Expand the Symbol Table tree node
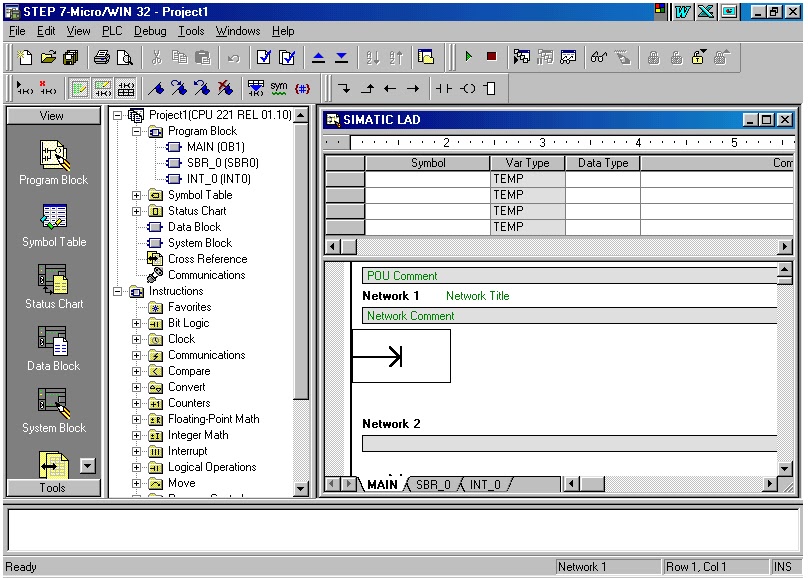Viewport: 808px width, 578px height. point(137,195)
